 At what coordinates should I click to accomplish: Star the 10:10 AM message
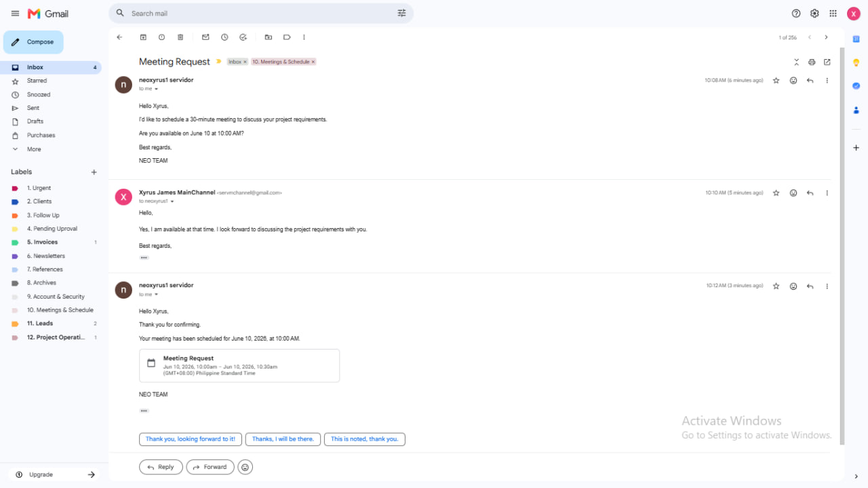point(776,193)
